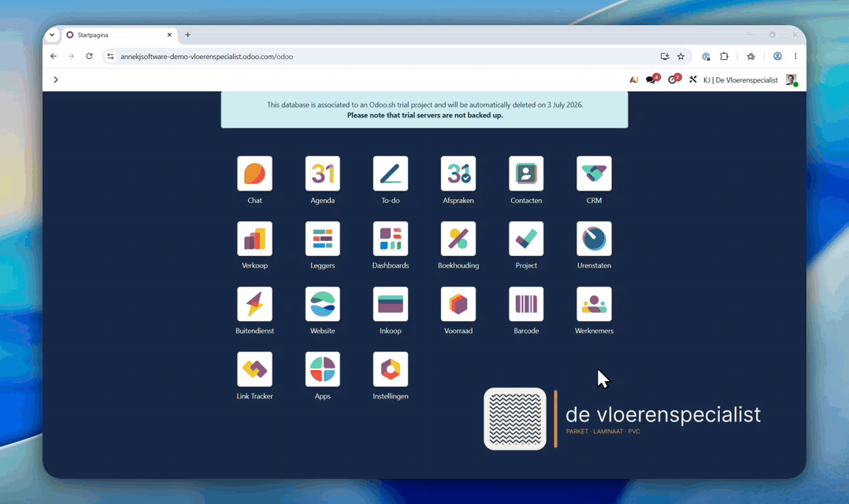Launch the Boekhouding app
849x504 pixels.
click(x=458, y=239)
